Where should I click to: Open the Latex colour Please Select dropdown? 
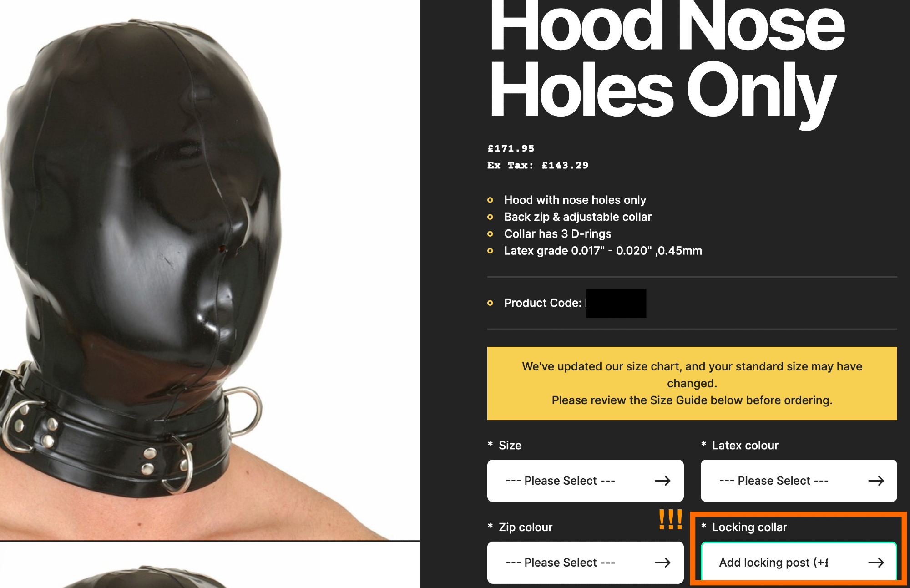tap(799, 481)
